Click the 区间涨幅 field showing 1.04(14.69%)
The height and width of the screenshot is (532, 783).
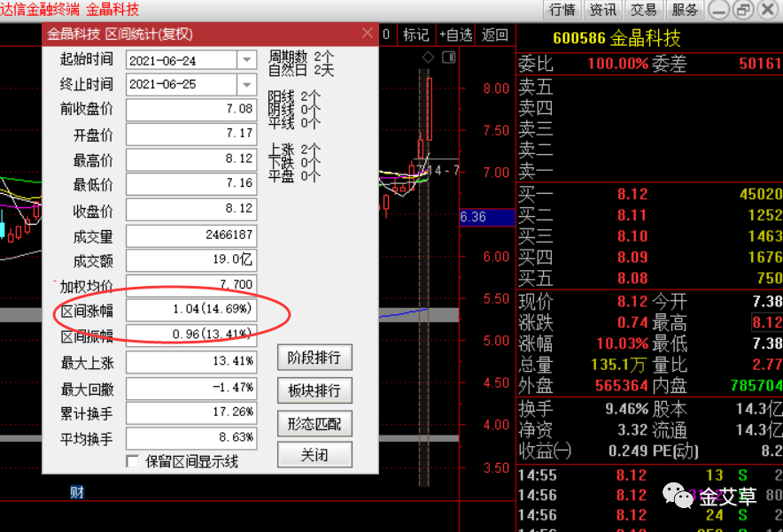[x=191, y=310]
